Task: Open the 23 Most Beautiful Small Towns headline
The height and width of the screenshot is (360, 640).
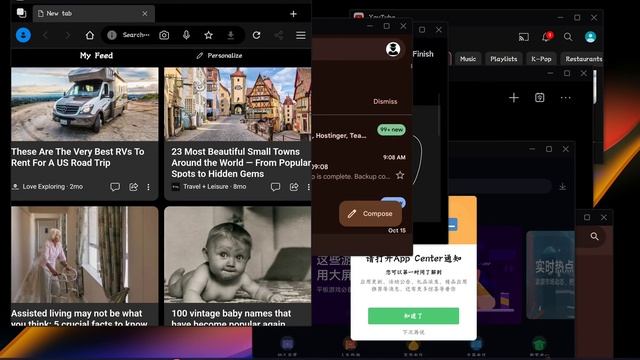Action: [241, 162]
